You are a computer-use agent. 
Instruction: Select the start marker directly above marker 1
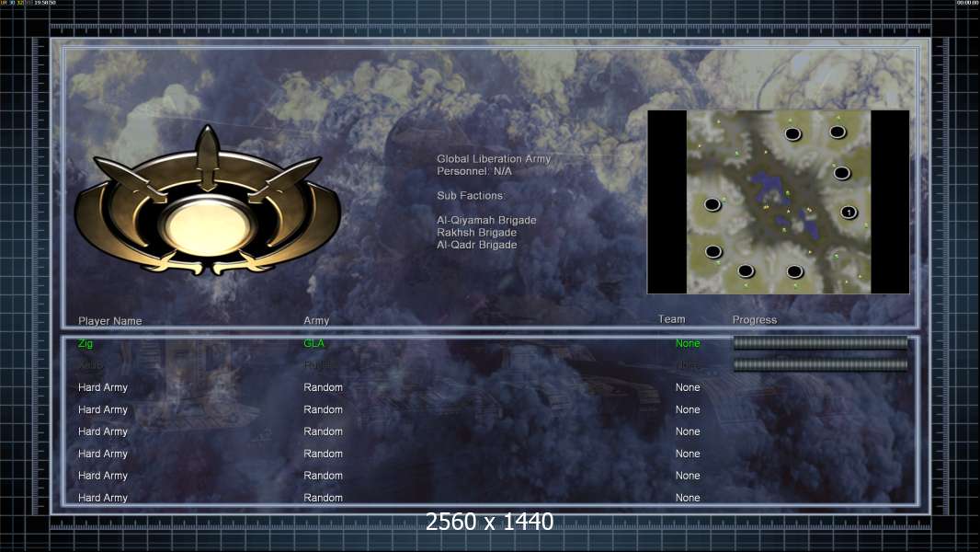pyautogui.click(x=841, y=173)
